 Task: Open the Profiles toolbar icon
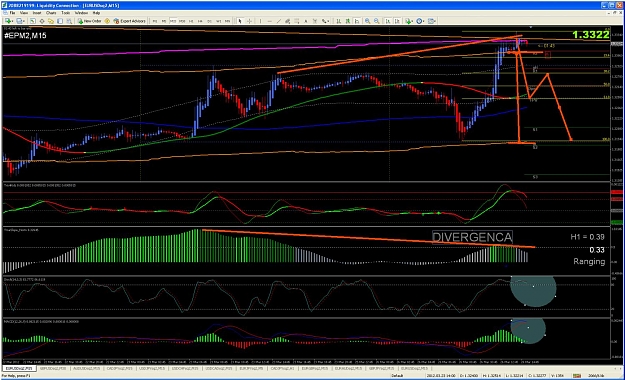click(19, 21)
